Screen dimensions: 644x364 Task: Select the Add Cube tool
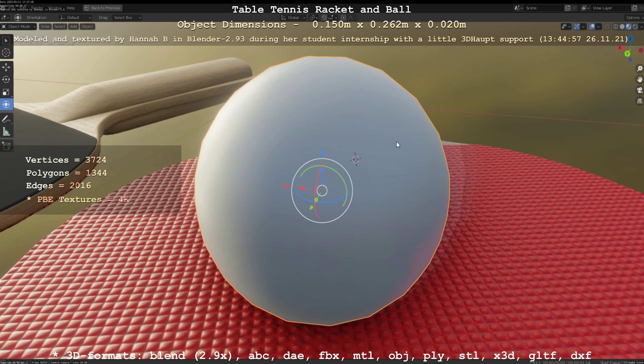coord(6,146)
